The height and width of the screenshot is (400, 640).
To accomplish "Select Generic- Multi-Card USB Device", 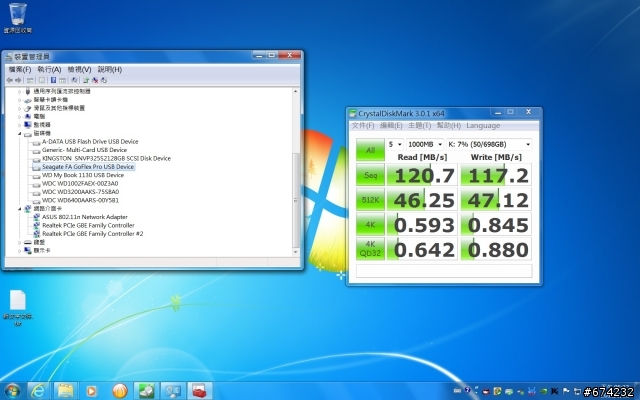I will 84,150.
